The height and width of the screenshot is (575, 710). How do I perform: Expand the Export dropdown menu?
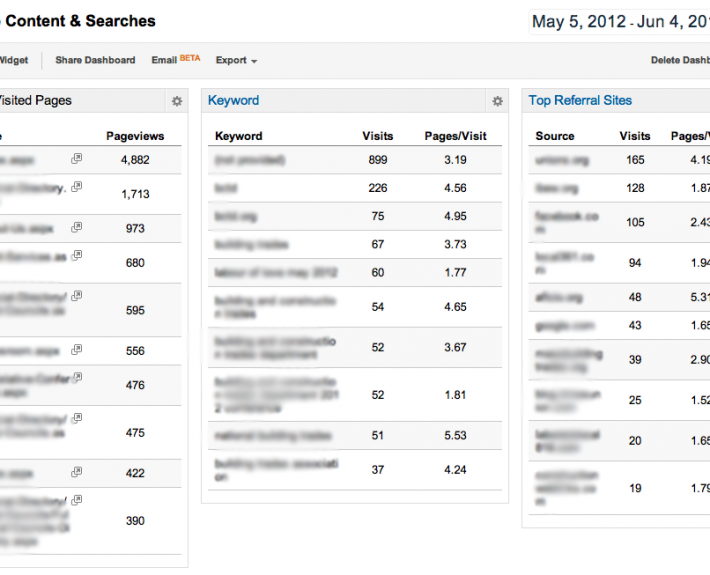(x=236, y=60)
